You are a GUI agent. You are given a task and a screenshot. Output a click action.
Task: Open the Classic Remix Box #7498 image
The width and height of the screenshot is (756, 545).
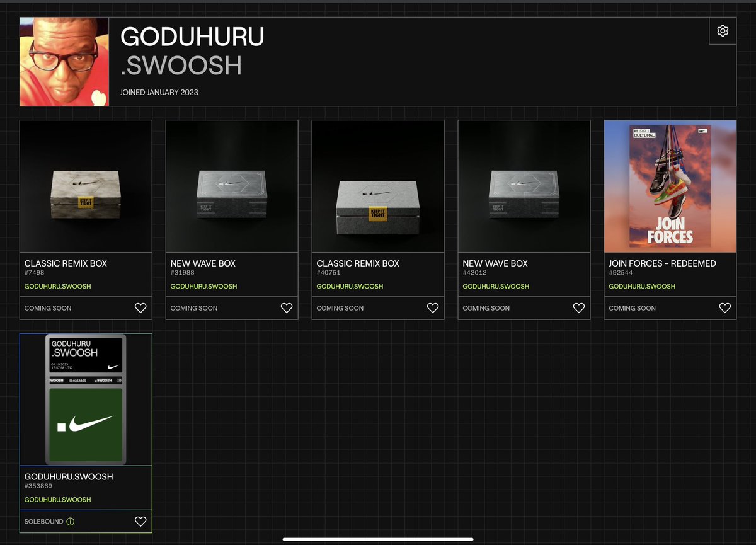(86, 186)
